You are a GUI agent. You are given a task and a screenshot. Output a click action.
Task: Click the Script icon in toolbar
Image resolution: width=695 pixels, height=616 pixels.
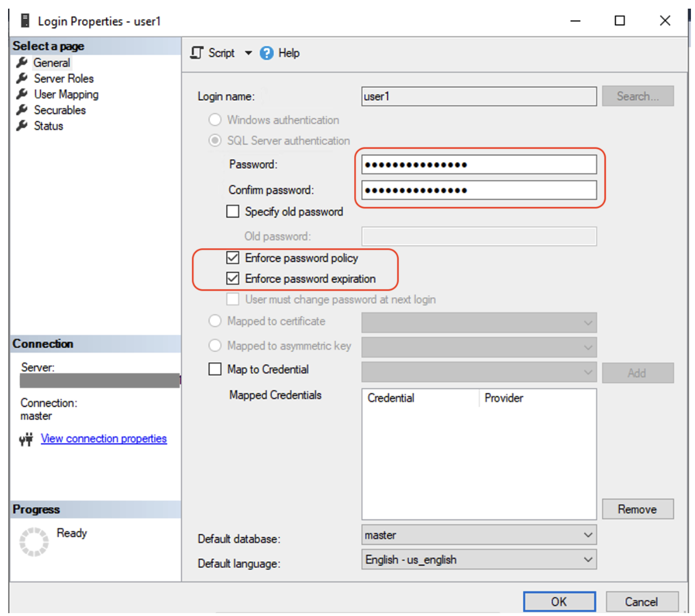tap(197, 53)
